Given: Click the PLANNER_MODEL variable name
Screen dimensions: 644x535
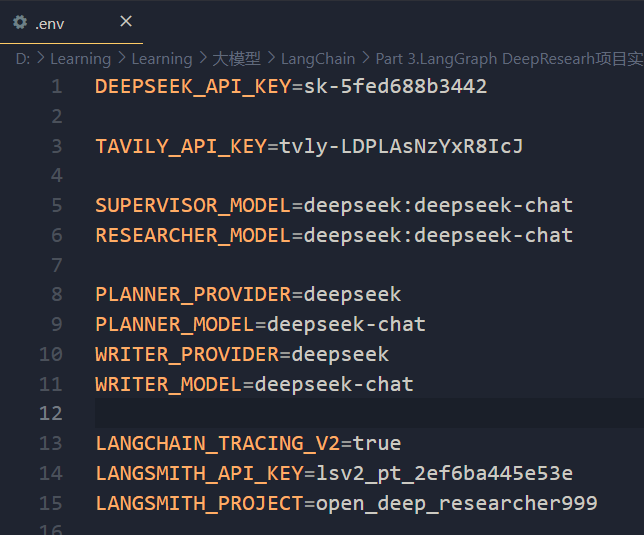Looking at the screenshot, I should pos(175,325).
